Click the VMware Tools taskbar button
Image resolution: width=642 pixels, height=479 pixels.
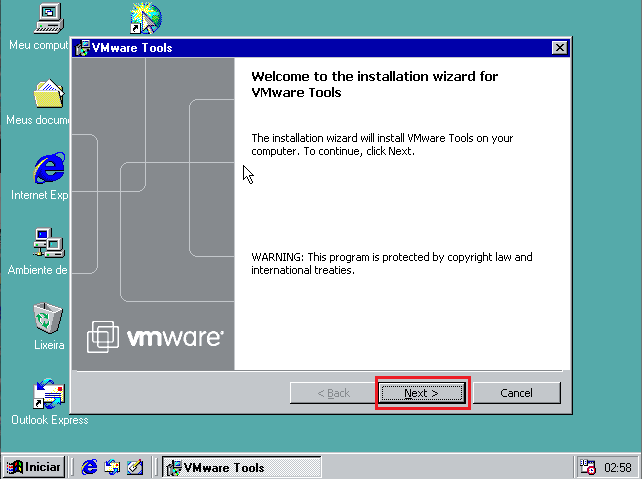pyautogui.click(x=242, y=467)
